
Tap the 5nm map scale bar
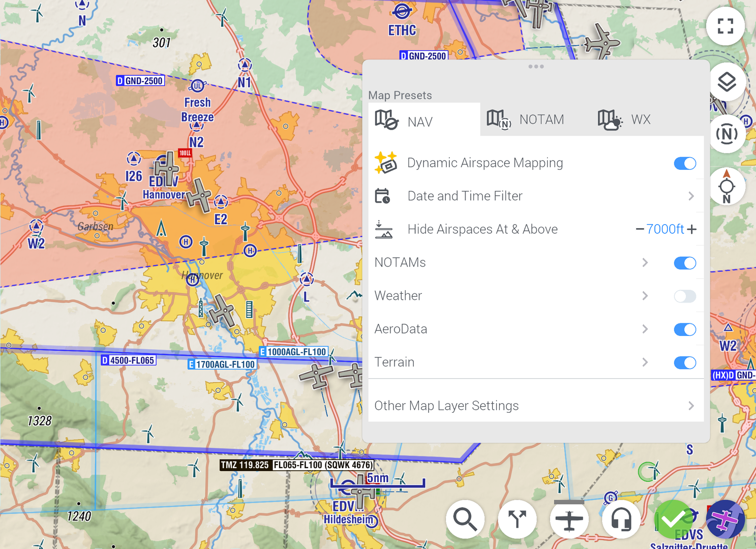coord(378,480)
